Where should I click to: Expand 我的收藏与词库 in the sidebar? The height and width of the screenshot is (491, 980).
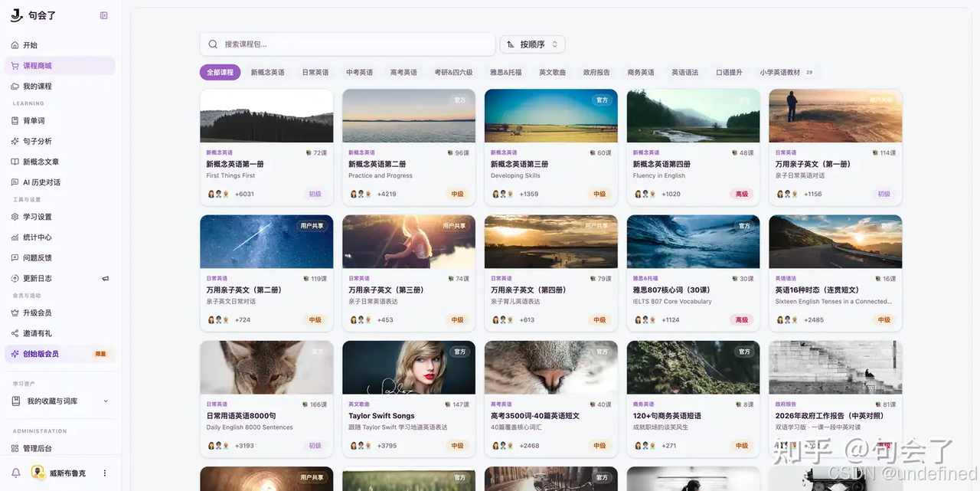point(60,401)
